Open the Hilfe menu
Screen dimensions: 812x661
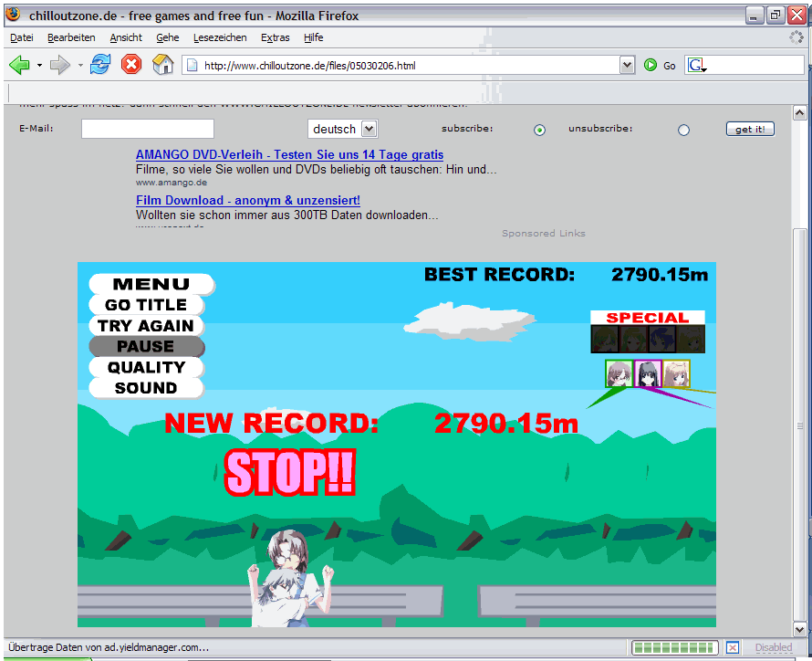tap(313, 37)
